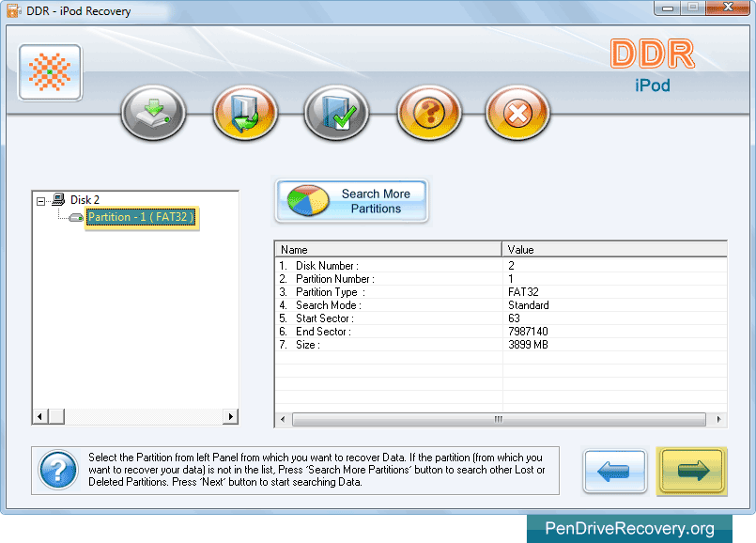The width and height of the screenshot is (756, 543).
Task: Click the tree panel scrollbar thumb
Action: (x=56, y=416)
